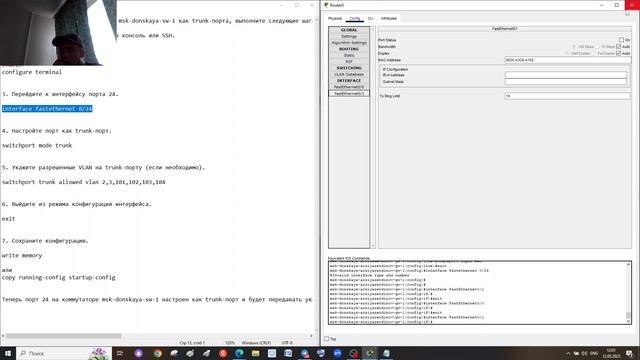Open Microsoft Edge from the taskbar
Screen dimensions: 640x360
[x=239, y=353]
